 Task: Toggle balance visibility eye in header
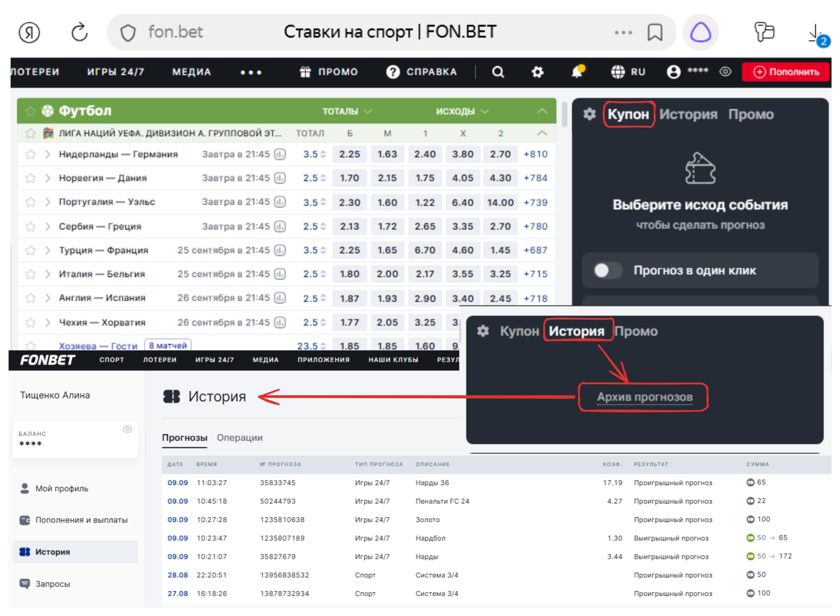725,72
